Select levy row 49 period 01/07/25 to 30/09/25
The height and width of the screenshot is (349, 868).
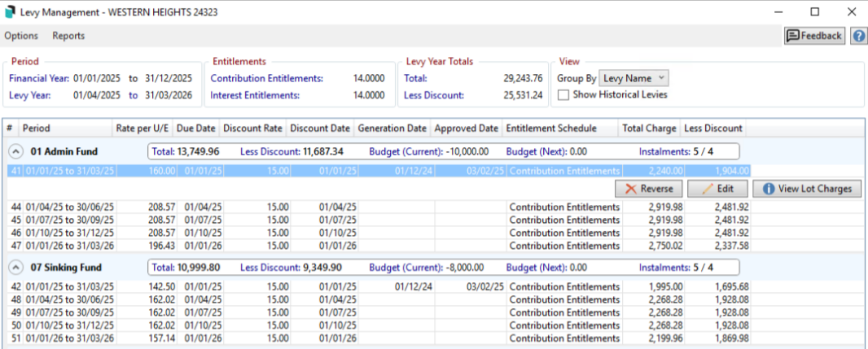pos(378,312)
